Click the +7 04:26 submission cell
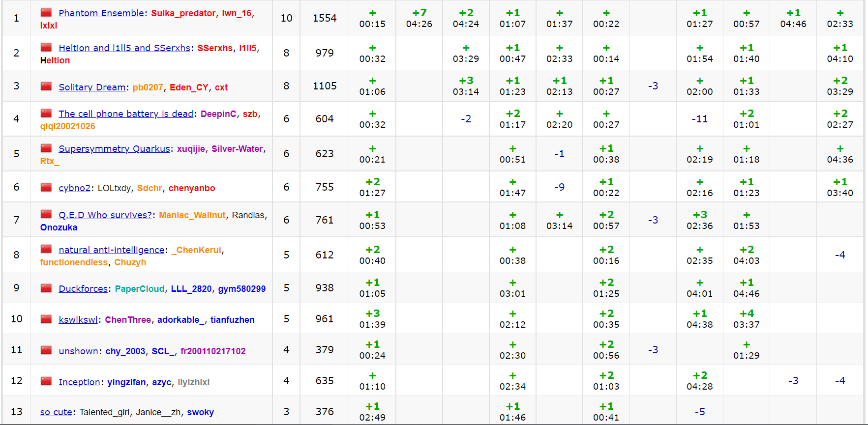The image size is (868, 425). point(419,18)
